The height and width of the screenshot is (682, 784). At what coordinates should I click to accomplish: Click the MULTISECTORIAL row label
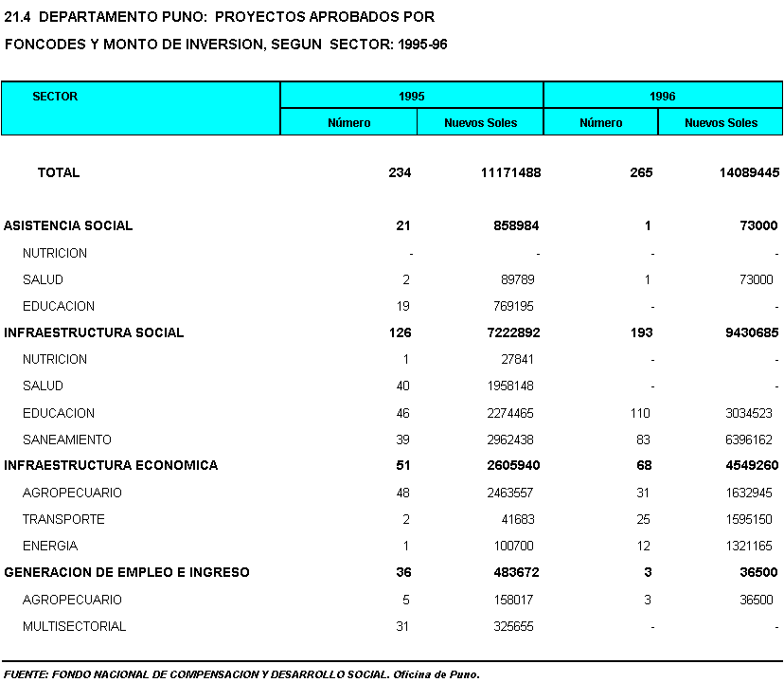[x=74, y=626]
